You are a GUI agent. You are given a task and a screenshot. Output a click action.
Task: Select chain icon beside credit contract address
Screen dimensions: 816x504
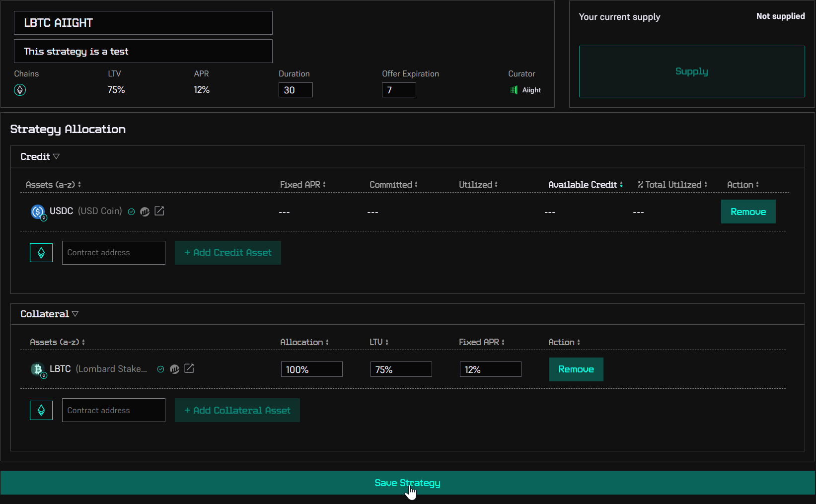click(x=41, y=253)
